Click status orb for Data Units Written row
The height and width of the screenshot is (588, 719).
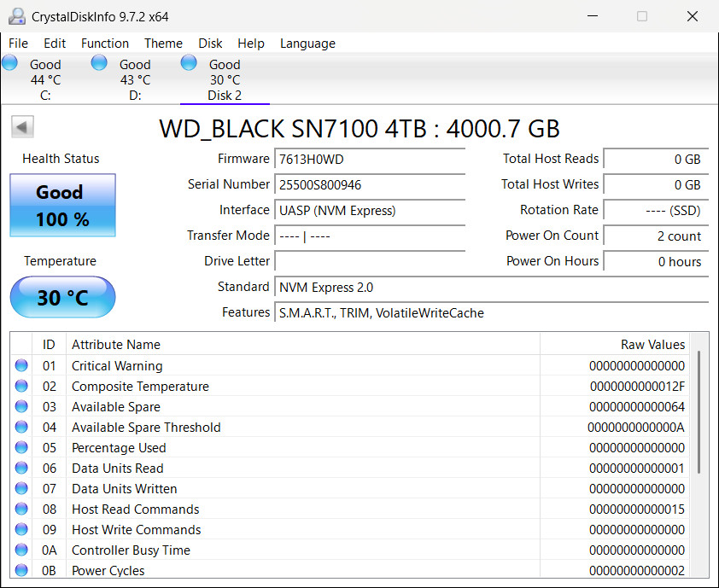21,488
